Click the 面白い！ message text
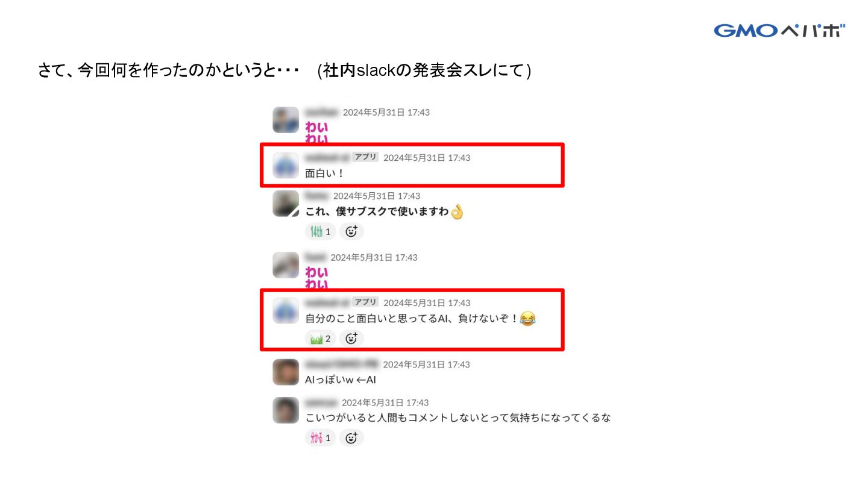868x488 pixels. click(325, 174)
